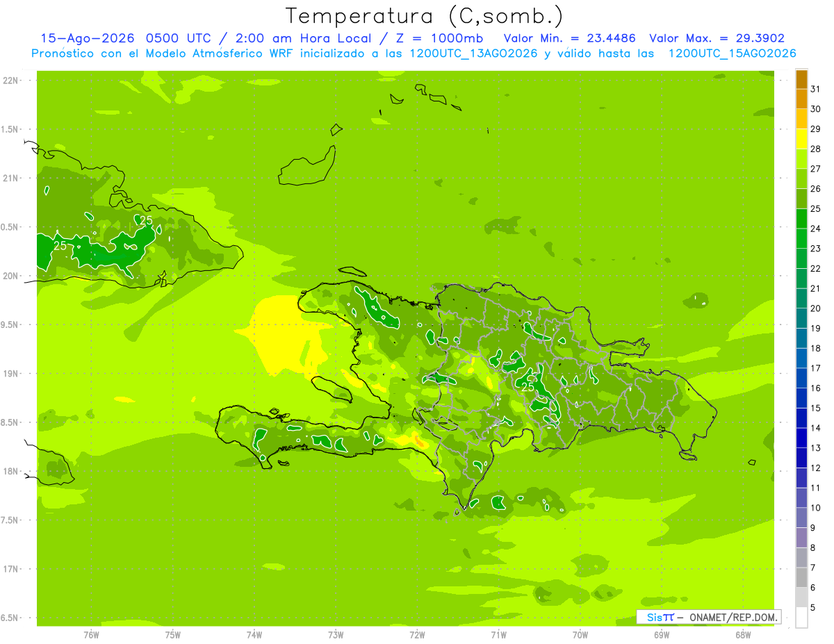Click the latitude axis label "21N"
The height and width of the screenshot is (644, 834).
[10, 178]
